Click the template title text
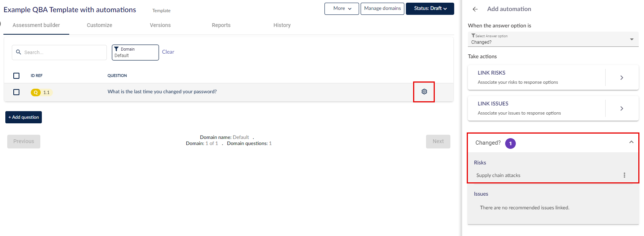644x236 pixels. [x=70, y=10]
